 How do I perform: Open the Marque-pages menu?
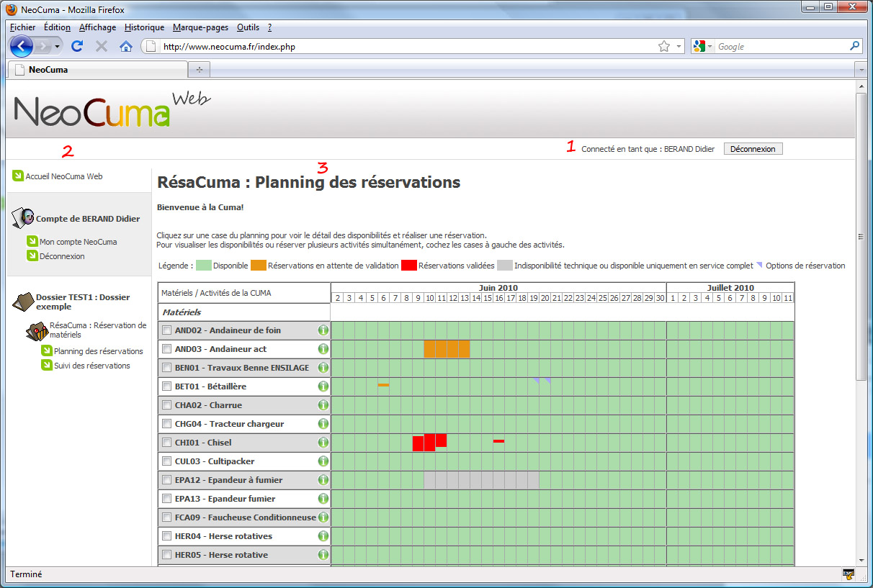200,27
